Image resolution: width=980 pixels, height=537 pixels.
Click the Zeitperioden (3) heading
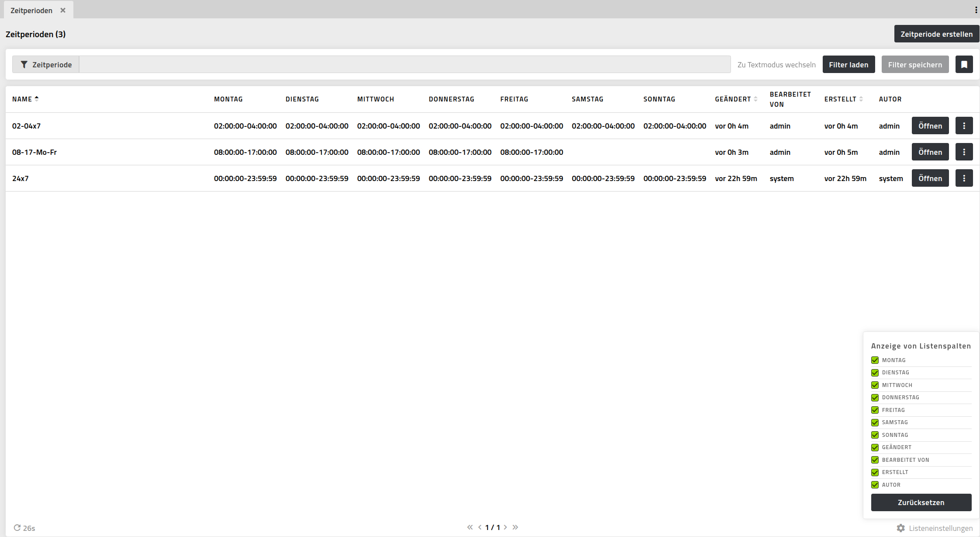[x=35, y=34]
